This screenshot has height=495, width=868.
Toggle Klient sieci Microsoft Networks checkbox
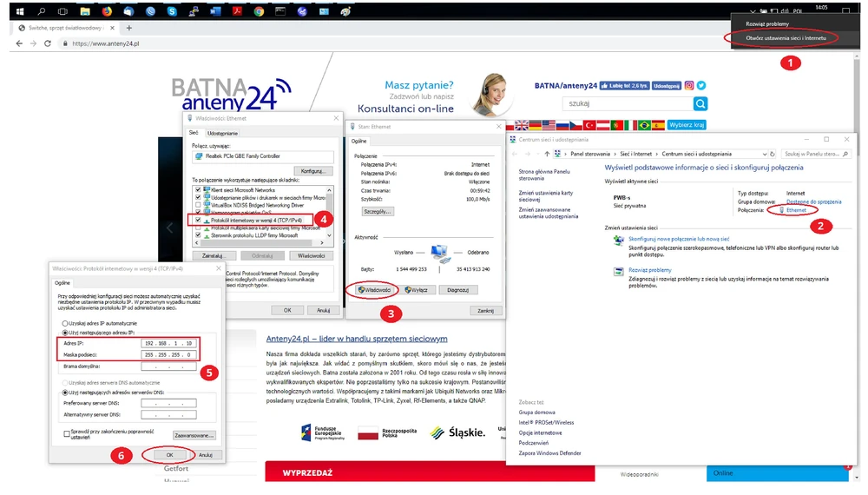[x=199, y=189]
